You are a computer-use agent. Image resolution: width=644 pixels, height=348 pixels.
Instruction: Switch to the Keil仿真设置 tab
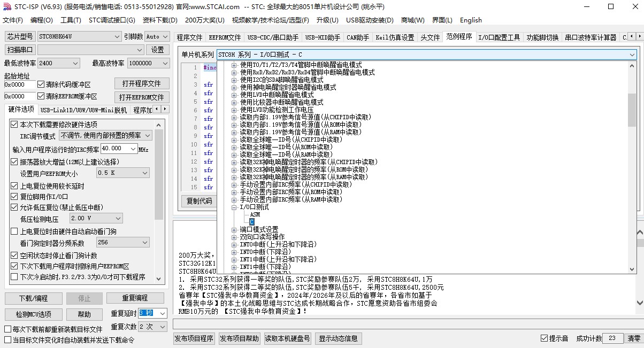click(x=395, y=37)
